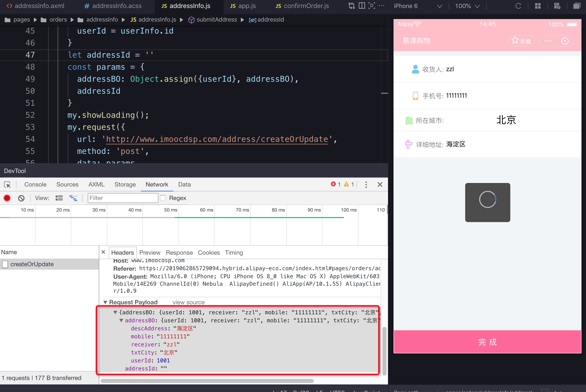The height and width of the screenshot is (392, 586).
Task: Open the Data tab in DevTool
Action: [184, 184]
